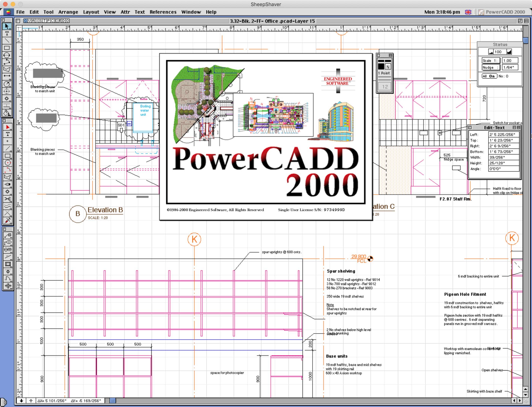The width and height of the screenshot is (532, 407).
Task: Select the black arrow pointer tool in the top palette
Action: (7, 26)
